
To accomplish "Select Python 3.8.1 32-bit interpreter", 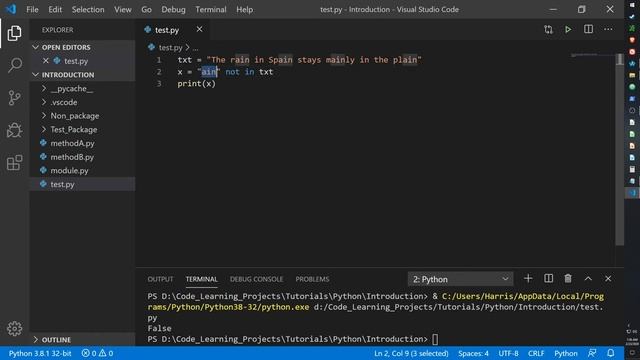I will (40, 353).
